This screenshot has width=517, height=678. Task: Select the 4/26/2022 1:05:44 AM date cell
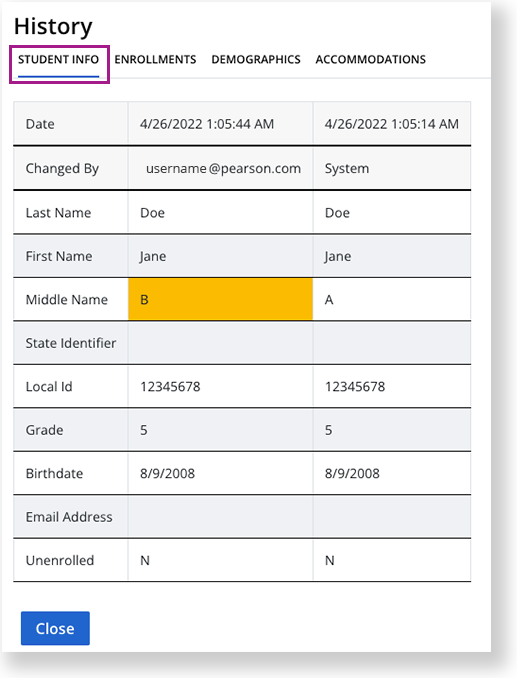pyautogui.click(x=220, y=124)
